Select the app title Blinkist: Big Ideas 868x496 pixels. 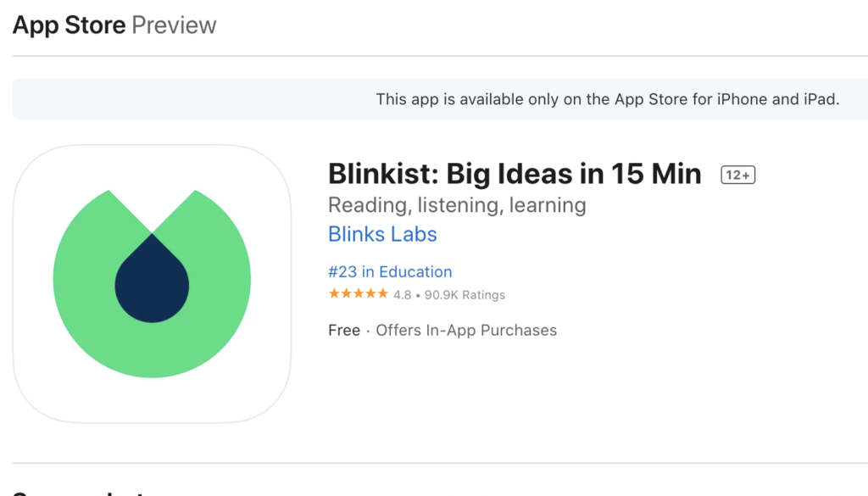coord(515,173)
